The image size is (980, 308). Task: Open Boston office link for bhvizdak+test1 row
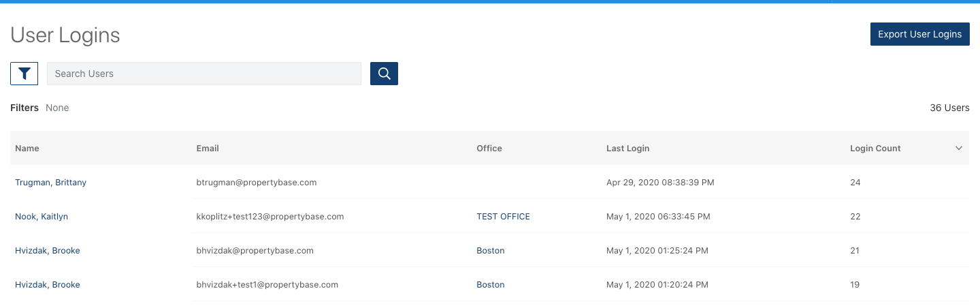click(491, 285)
